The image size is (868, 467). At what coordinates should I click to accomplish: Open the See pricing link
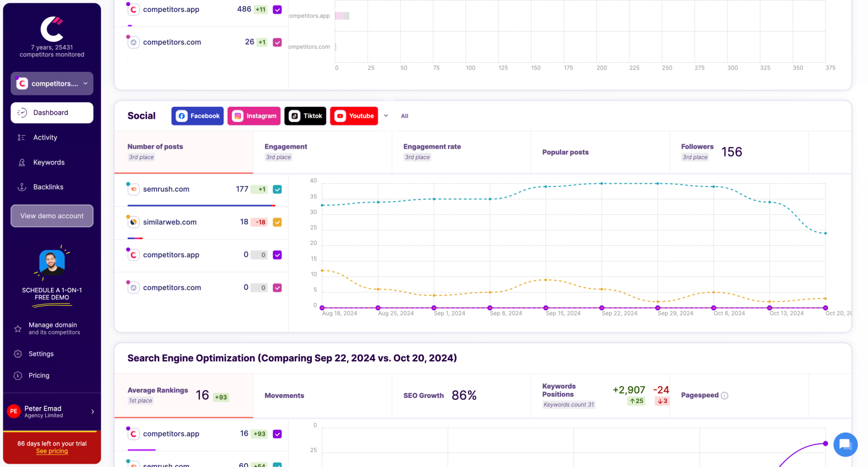pos(51,451)
